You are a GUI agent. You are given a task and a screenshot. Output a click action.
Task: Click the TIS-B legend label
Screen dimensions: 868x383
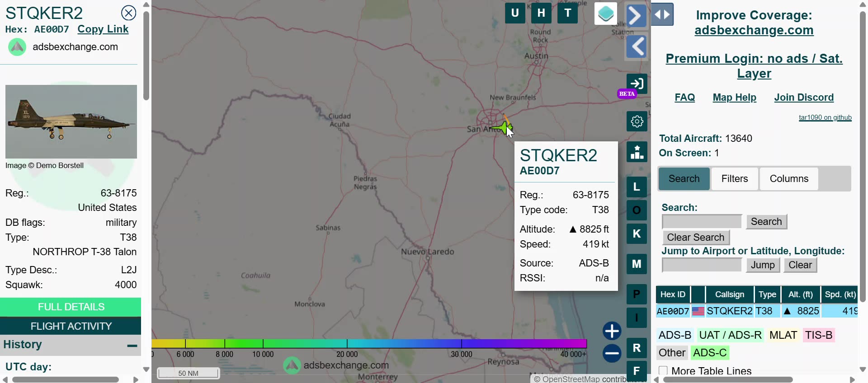pos(819,335)
